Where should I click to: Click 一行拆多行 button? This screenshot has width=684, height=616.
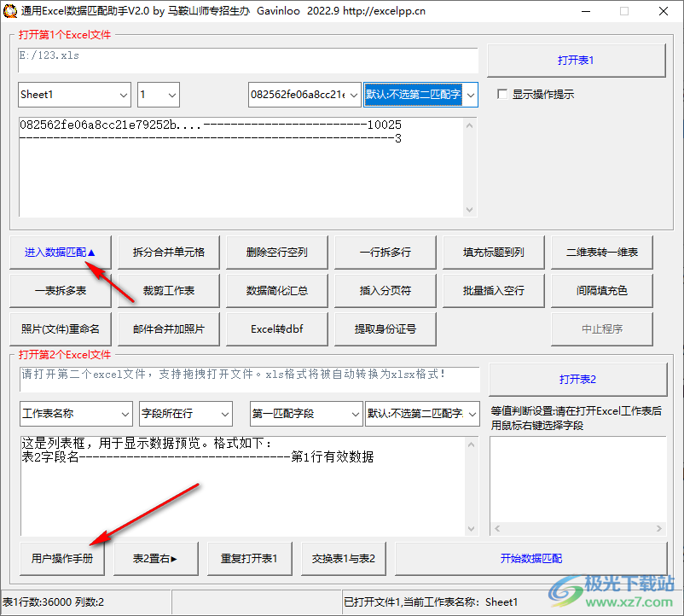point(385,253)
